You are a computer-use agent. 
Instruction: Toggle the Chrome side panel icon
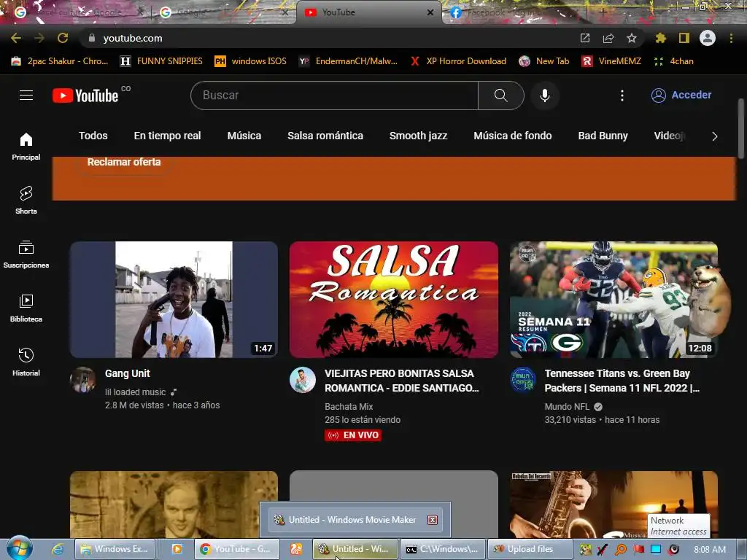click(x=684, y=38)
